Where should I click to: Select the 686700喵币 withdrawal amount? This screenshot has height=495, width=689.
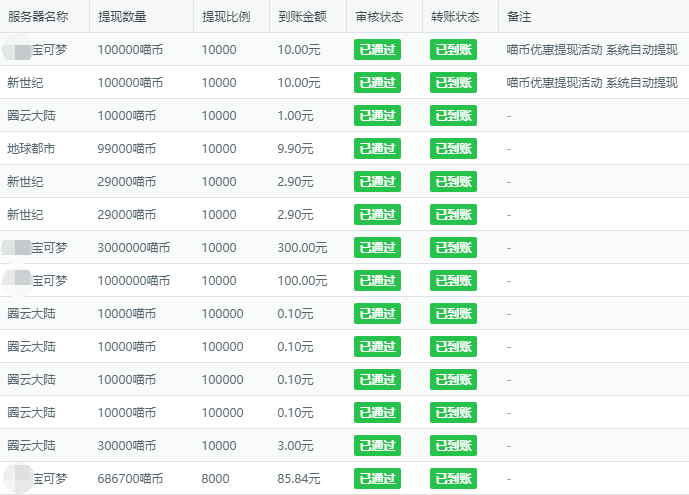(x=130, y=479)
